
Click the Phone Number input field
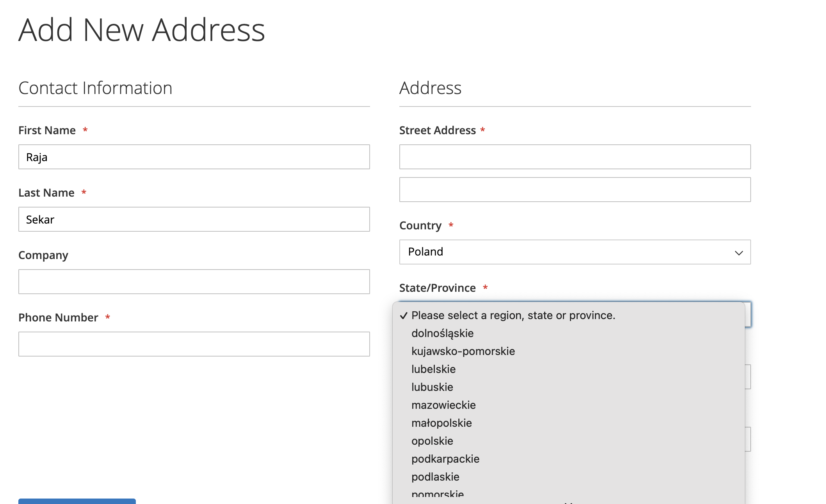point(194,344)
